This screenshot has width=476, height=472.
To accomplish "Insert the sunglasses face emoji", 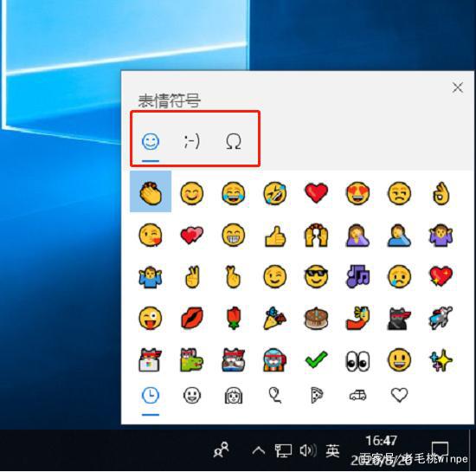I will 316,276.
